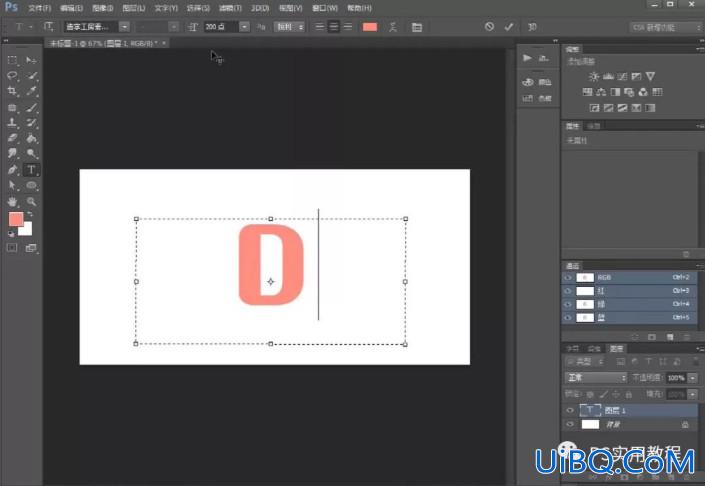Click the 3D button in options bar
The width and height of the screenshot is (705, 486).
pyautogui.click(x=532, y=27)
